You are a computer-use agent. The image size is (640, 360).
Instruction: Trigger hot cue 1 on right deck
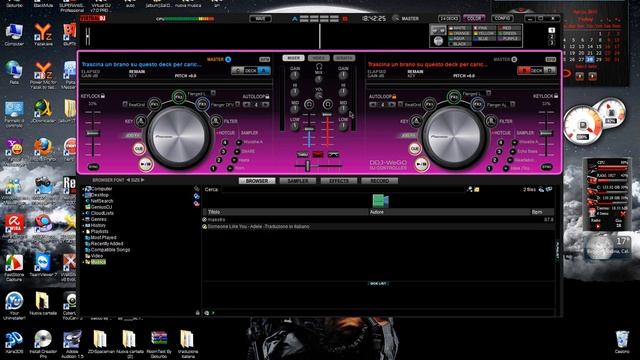pyautogui.click(x=489, y=168)
